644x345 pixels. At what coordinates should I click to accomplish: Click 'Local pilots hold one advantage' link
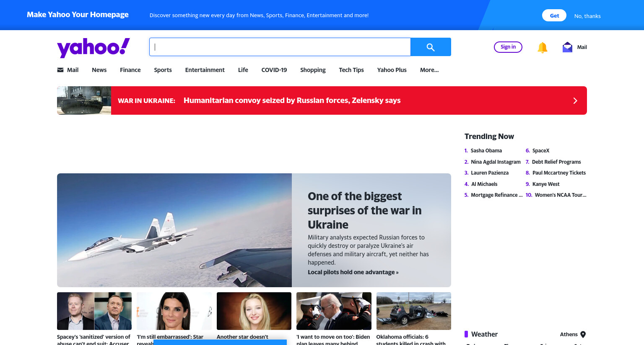[353, 272]
